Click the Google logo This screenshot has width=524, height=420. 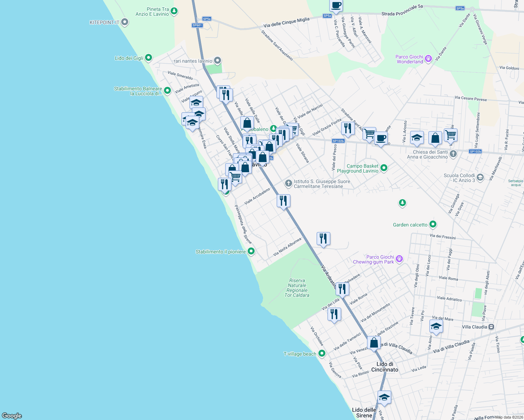coord(12,416)
